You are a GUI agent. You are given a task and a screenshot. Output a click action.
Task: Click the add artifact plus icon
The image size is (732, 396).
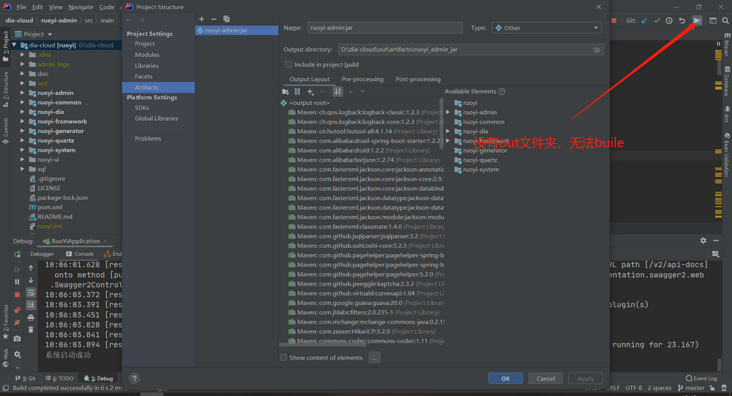click(x=201, y=19)
